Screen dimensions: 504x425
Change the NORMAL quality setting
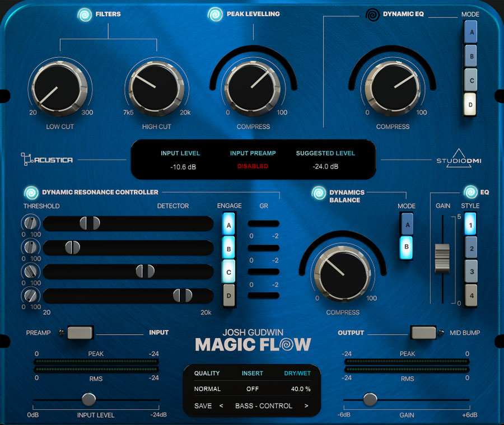[207, 389]
